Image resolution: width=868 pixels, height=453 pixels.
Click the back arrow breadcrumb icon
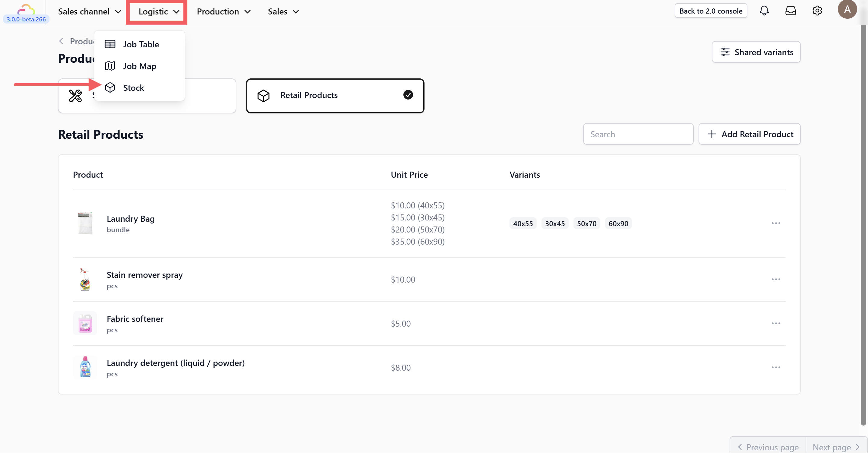click(x=61, y=41)
